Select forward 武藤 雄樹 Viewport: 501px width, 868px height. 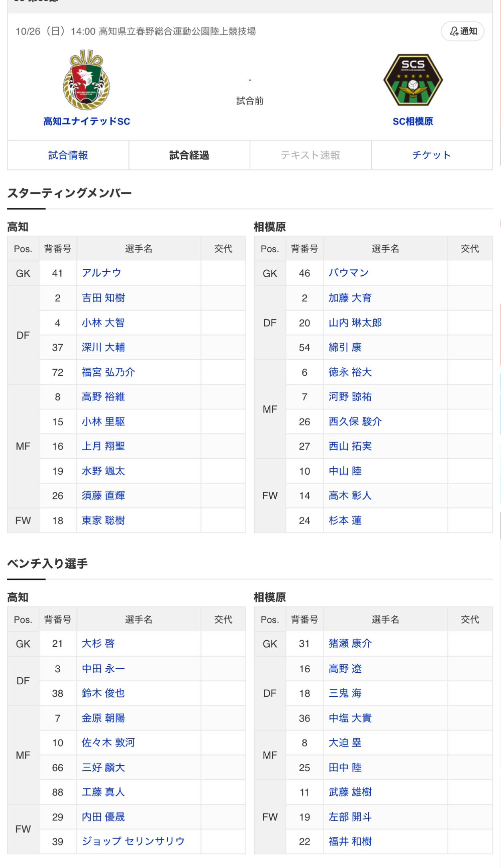click(350, 792)
